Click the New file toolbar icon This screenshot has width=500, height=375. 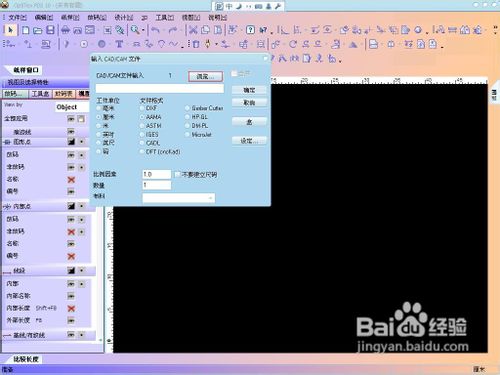[x=25, y=30]
